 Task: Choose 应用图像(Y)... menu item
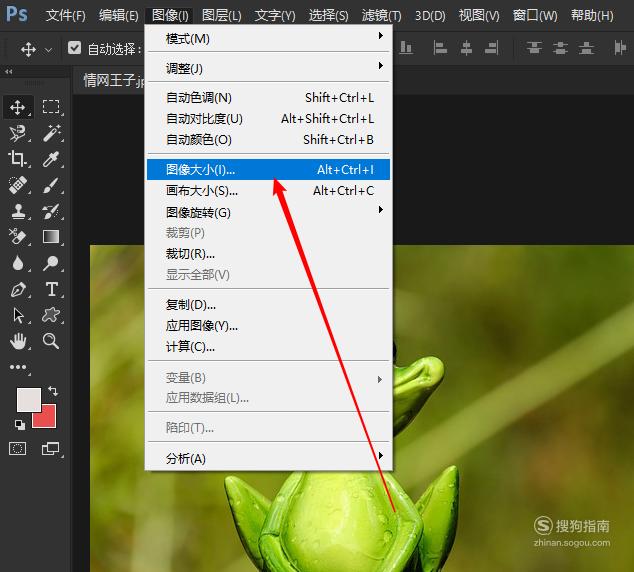coord(268,325)
